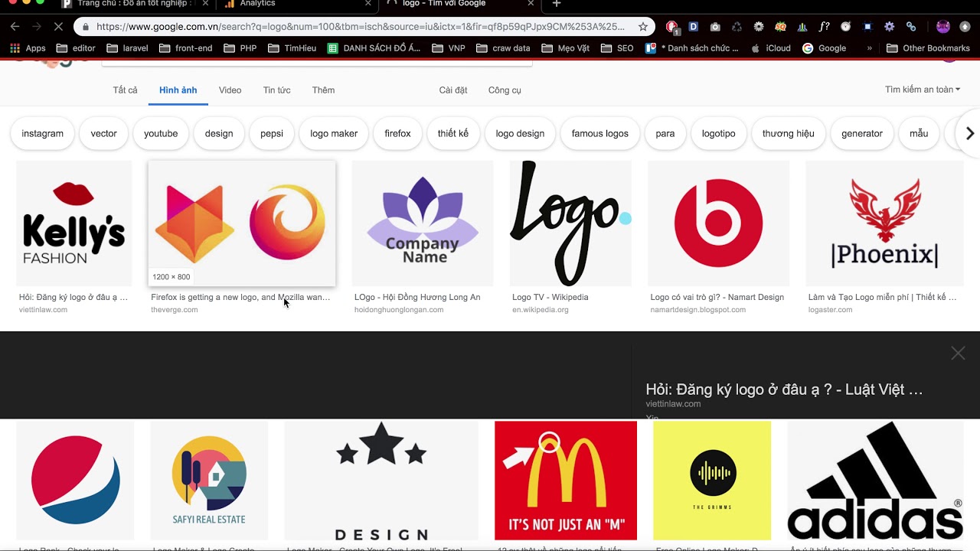
Task: Open the Chrome profile avatar
Action: [x=943, y=26]
